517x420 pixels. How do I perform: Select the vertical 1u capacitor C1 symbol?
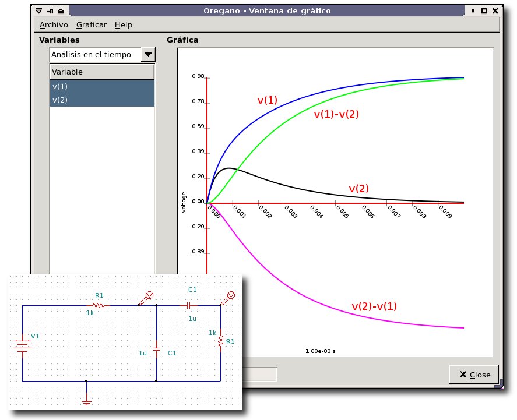(156, 349)
